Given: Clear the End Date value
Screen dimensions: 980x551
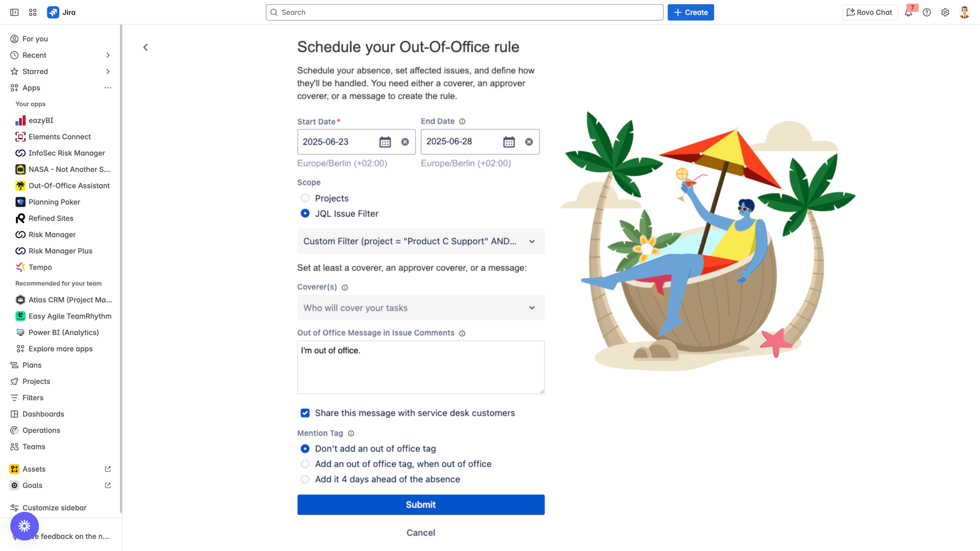Looking at the screenshot, I should 529,142.
